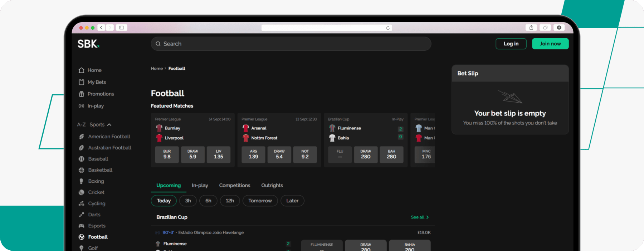Bet on MNC 1.76 odds

425,154
